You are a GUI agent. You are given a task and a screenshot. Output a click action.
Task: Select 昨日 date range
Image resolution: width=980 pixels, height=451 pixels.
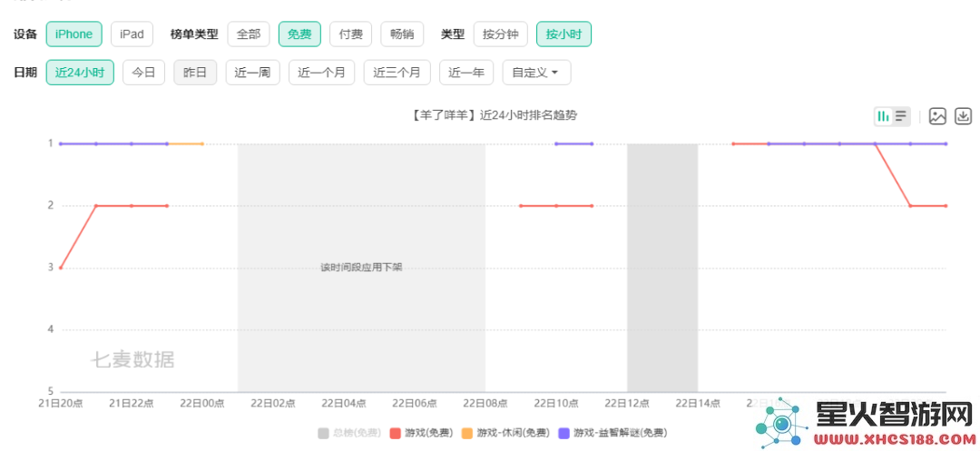pyautogui.click(x=195, y=73)
